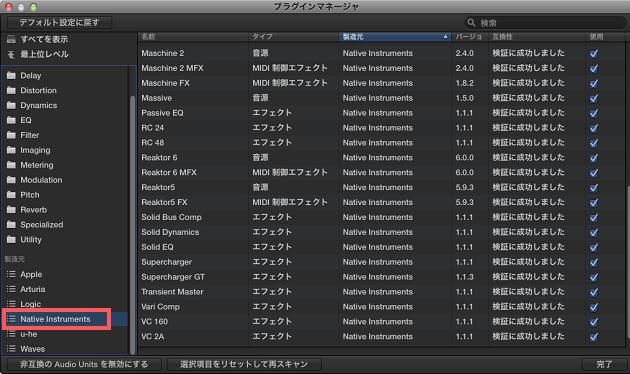630x374 pixels.
Task: Disable the Reaktor 6 plugin checkbox
Action: (x=593, y=158)
